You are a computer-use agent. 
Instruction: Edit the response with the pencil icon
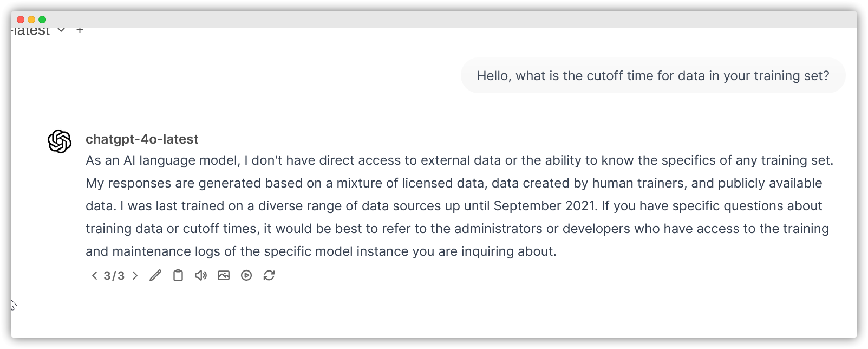click(x=155, y=275)
